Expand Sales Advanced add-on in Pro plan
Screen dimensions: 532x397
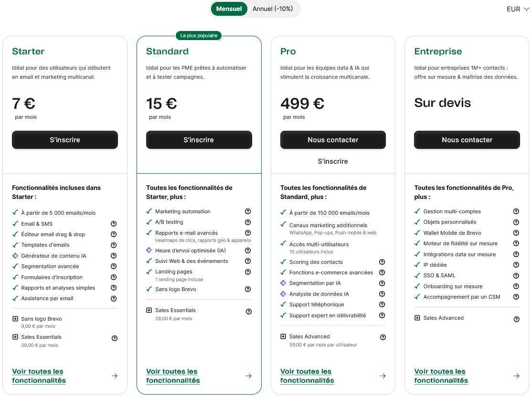[284, 336]
